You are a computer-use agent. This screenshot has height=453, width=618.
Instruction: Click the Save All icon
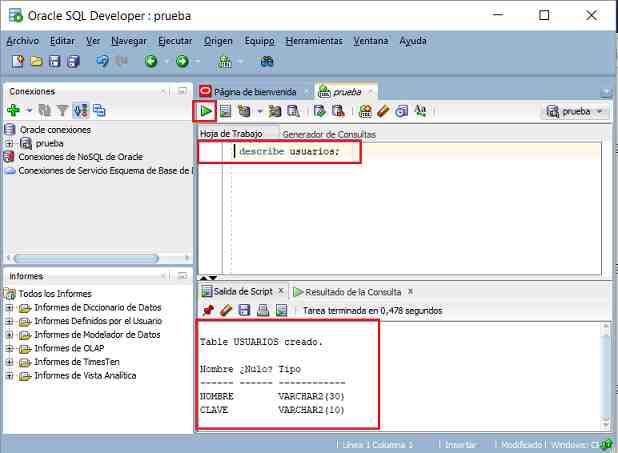pos(73,62)
